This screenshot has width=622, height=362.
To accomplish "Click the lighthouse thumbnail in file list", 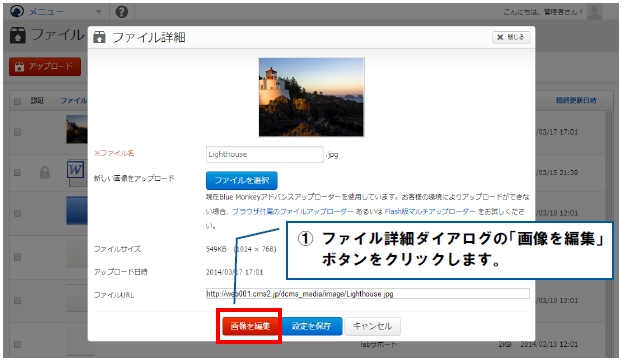I will pyautogui.click(x=77, y=129).
